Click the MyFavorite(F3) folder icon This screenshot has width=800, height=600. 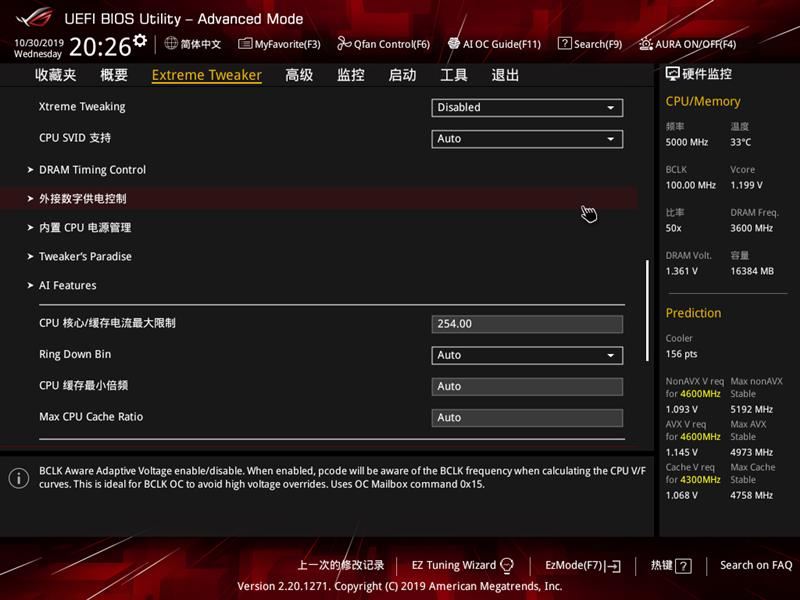pos(245,44)
